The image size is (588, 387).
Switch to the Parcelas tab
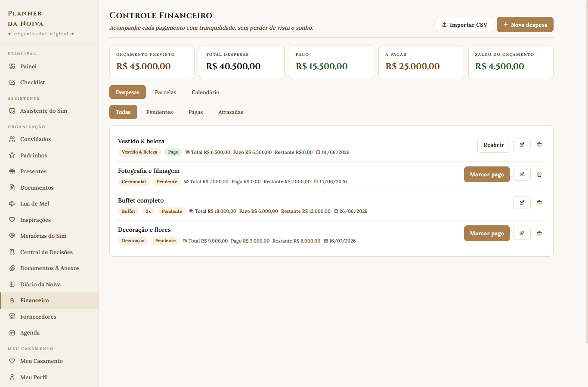(166, 92)
